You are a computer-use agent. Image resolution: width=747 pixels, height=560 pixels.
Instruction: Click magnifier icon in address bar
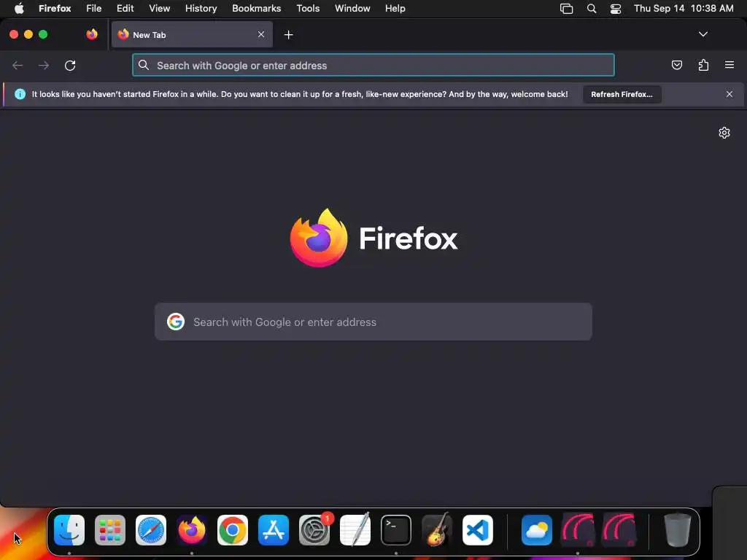coord(144,65)
